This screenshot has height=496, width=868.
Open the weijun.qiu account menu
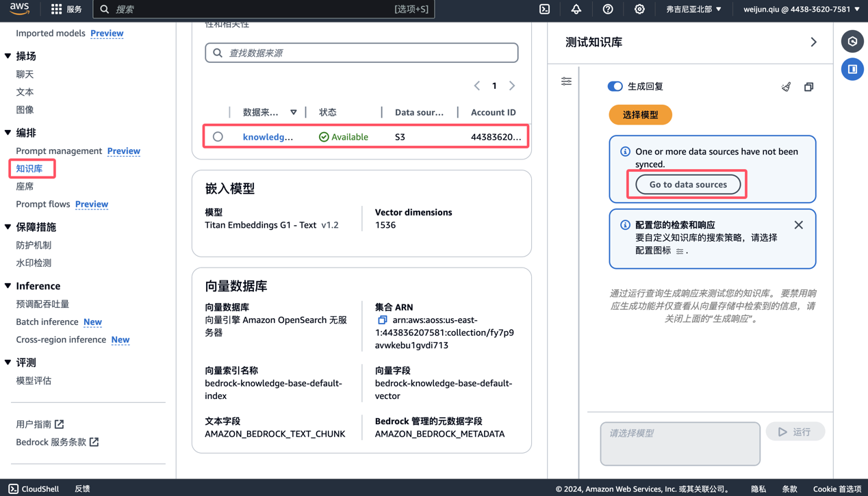coord(801,9)
